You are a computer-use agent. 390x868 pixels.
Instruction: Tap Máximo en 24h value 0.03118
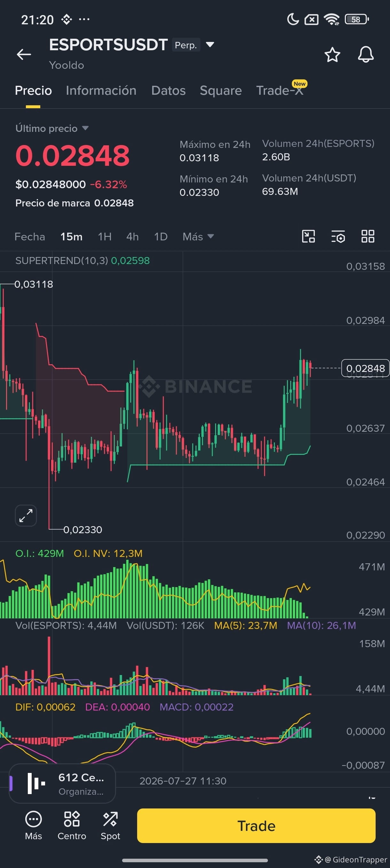point(199,158)
